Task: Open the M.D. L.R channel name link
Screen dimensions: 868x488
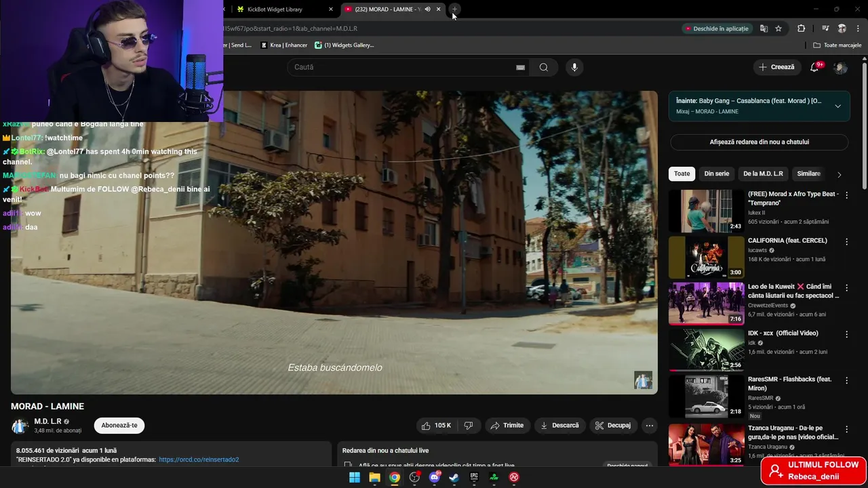Action: 47,422
